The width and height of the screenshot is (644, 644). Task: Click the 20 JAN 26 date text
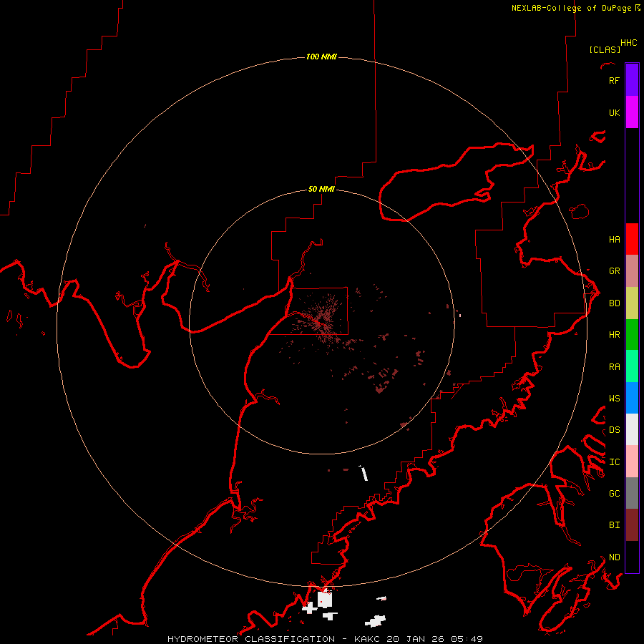(x=416, y=639)
